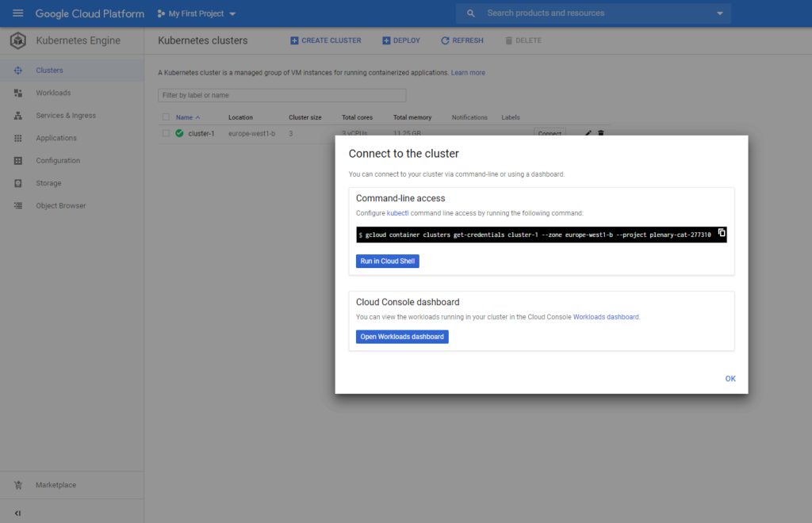This screenshot has width=812, height=523.
Task: Click the trash icon for cluster-1
Action: pos(601,133)
